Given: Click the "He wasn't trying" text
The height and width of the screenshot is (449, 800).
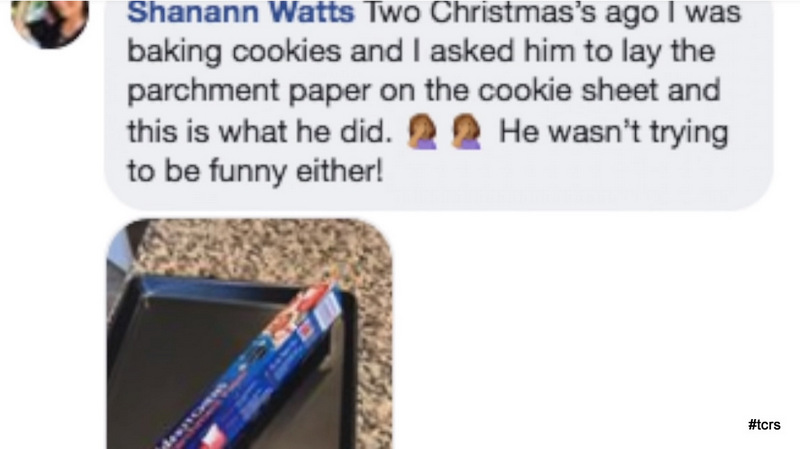Looking at the screenshot, I should coord(613,133).
